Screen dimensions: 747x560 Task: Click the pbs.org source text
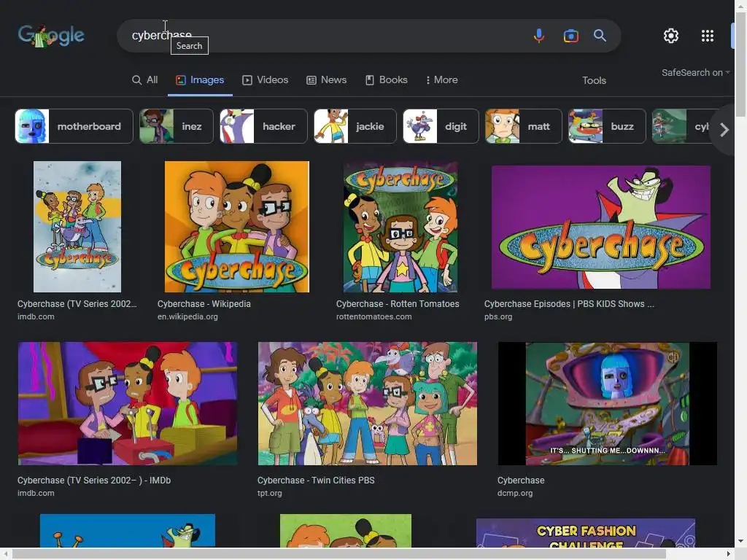(x=498, y=316)
